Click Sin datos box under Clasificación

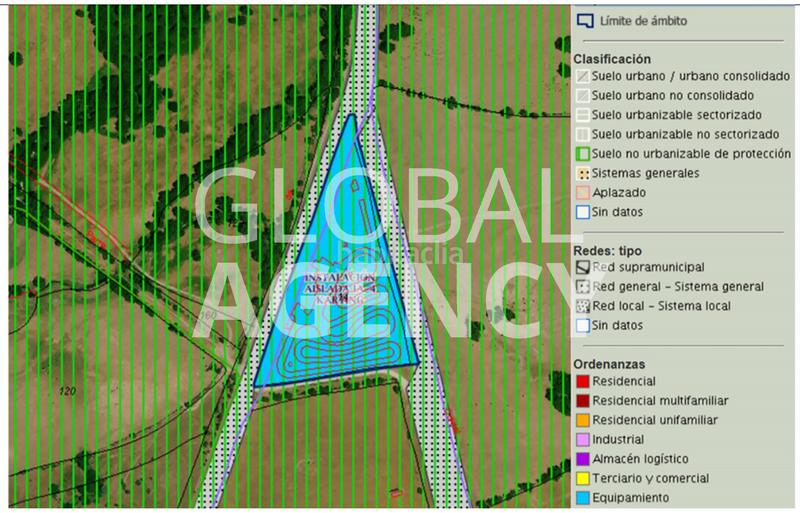point(582,212)
